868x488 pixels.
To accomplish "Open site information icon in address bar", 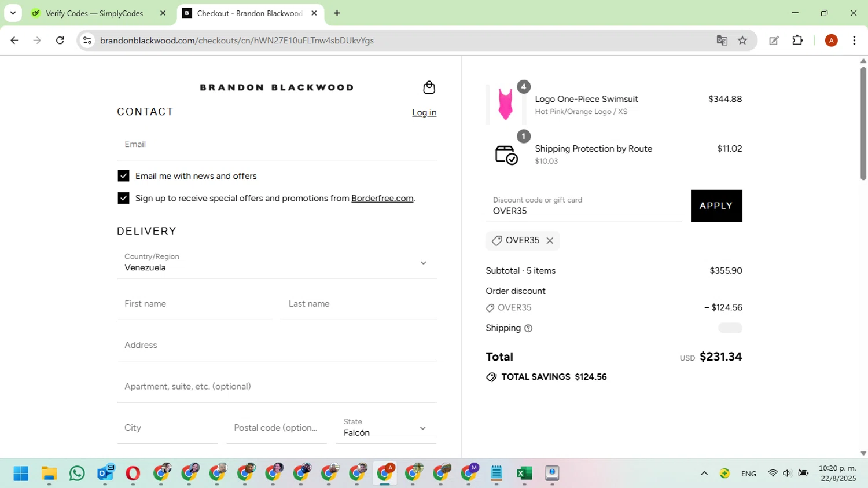I will coord(87,41).
